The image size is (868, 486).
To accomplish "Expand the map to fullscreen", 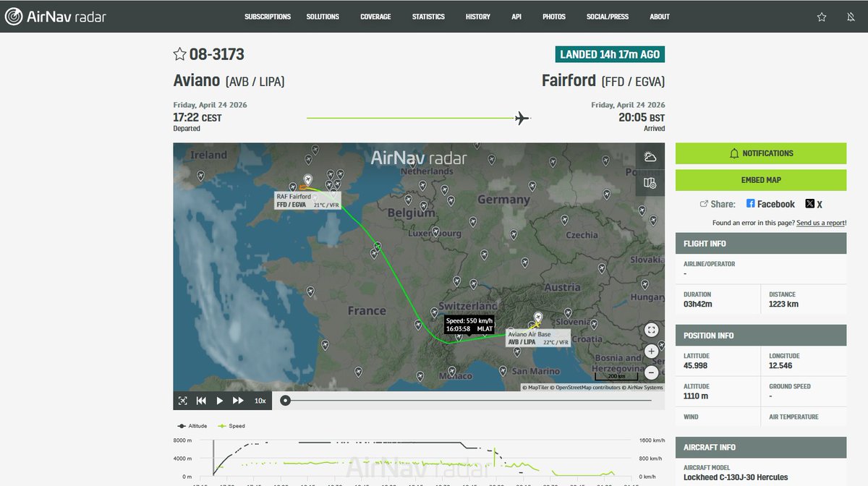I will (x=651, y=330).
